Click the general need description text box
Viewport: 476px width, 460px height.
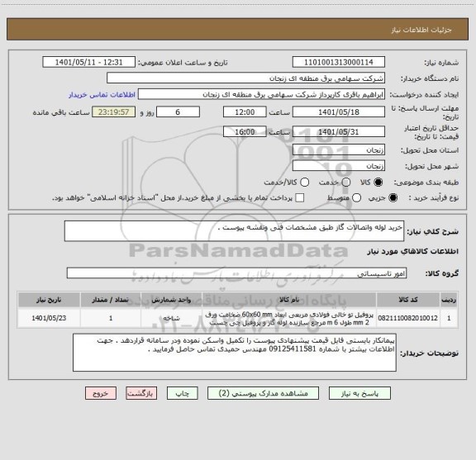234,231
